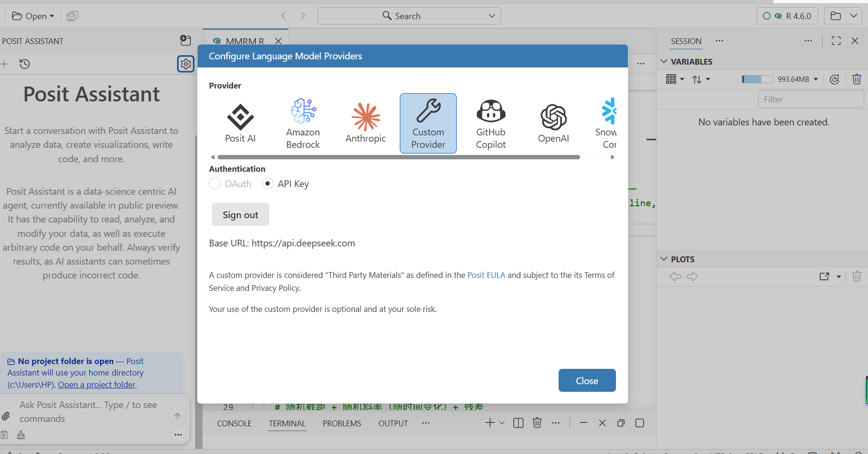This screenshot has height=454, width=868.
Task: Switch to the OUTPUT tab
Action: pyautogui.click(x=393, y=423)
